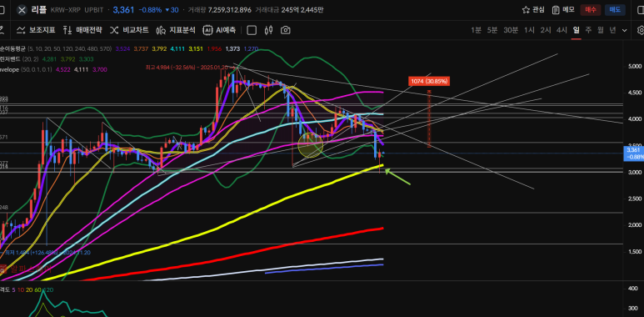Select the 년 yearly timeframe
The image size is (644, 317).
click(x=612, y=30)
